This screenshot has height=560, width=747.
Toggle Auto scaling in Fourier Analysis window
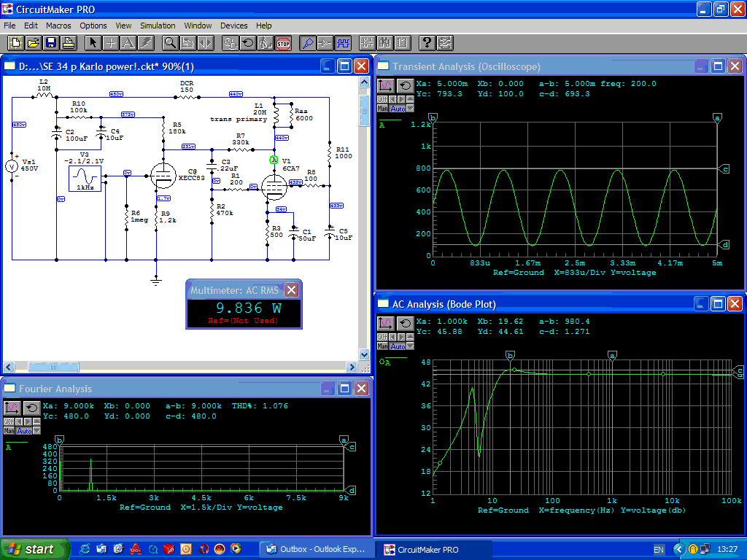(x=24, y=431)
